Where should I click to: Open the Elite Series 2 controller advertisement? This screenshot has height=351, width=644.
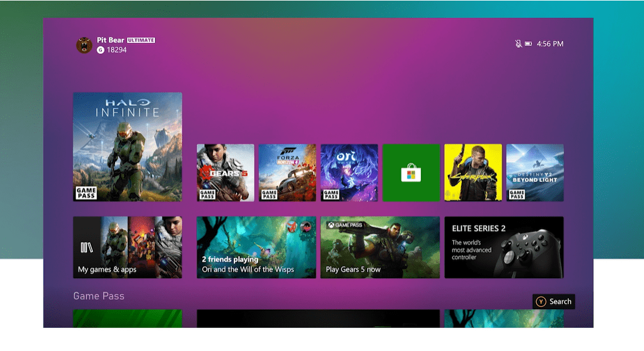click(504, 247)
